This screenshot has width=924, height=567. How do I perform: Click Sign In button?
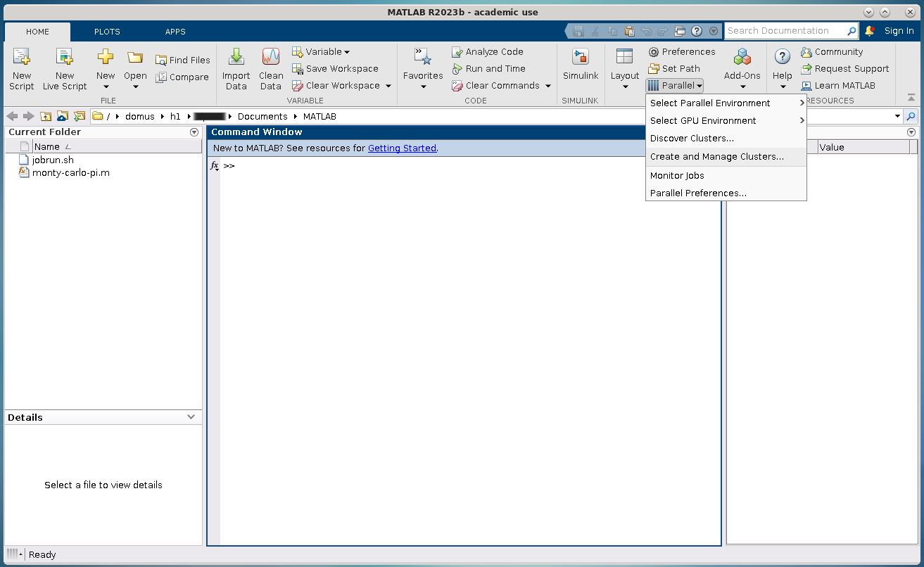point(899,31)
